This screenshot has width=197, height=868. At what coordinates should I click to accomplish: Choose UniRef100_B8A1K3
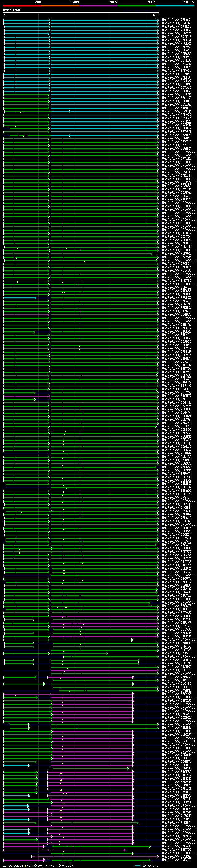point(176,98)
